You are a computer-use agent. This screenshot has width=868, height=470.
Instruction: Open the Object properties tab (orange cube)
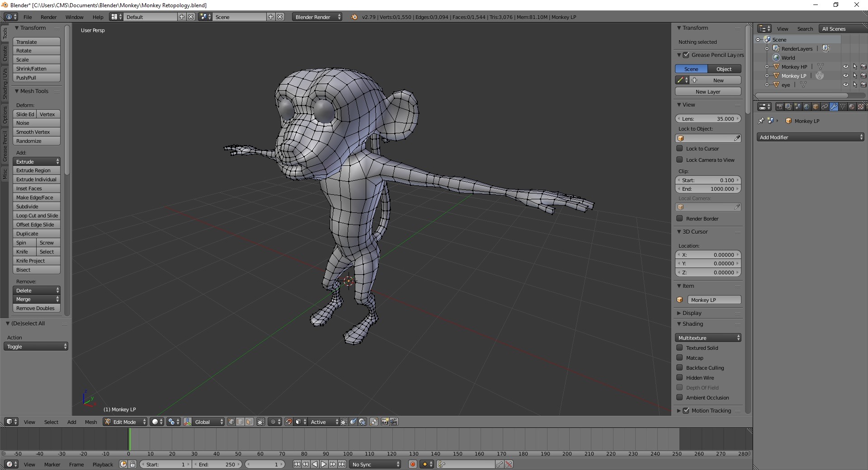(x=816, y=107)
